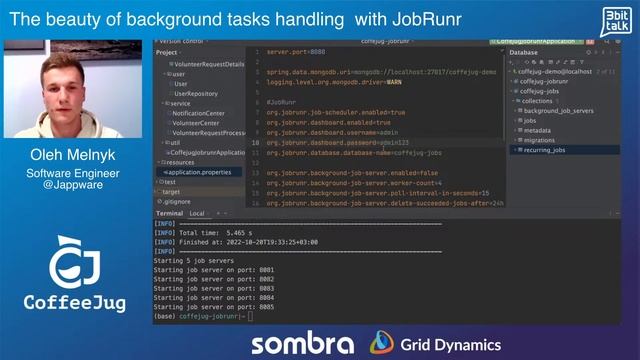Click the background-job-server.worker-count line

[354, 183]
